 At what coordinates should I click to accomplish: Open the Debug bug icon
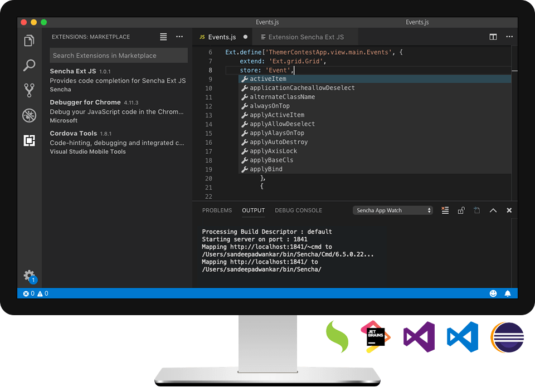click(30, 116)
